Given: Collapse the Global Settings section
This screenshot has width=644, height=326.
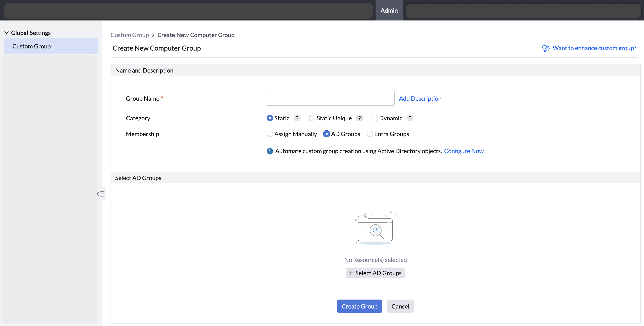Looking at the screenshot, I should pyautogui.click(x=6, y=33).
